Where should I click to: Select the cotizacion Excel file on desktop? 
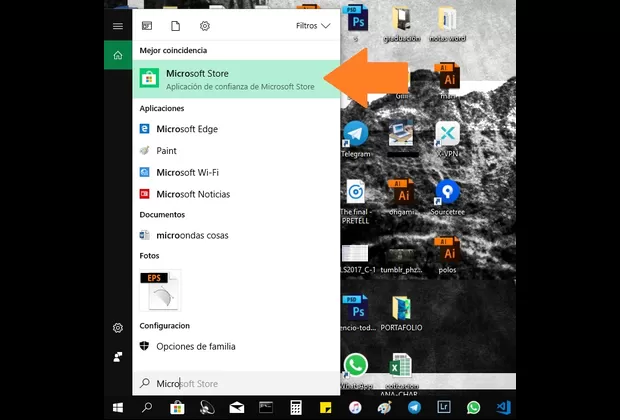click(x=400, y=374)
